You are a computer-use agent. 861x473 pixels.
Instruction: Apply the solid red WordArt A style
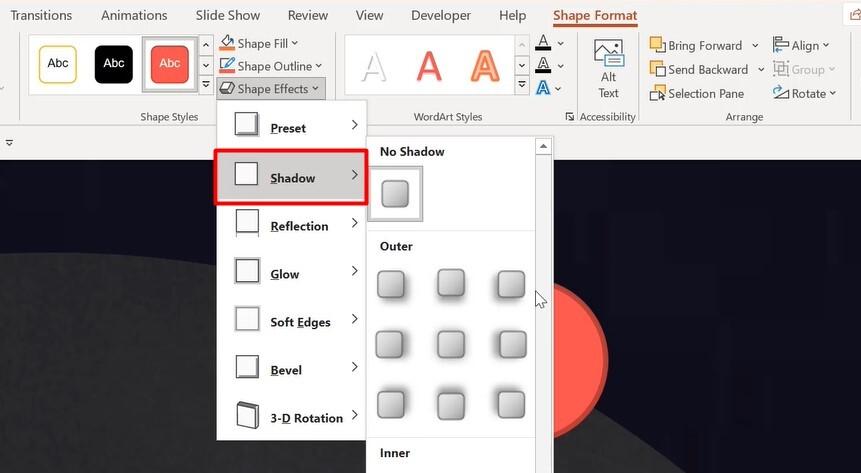tap(429, 66)
